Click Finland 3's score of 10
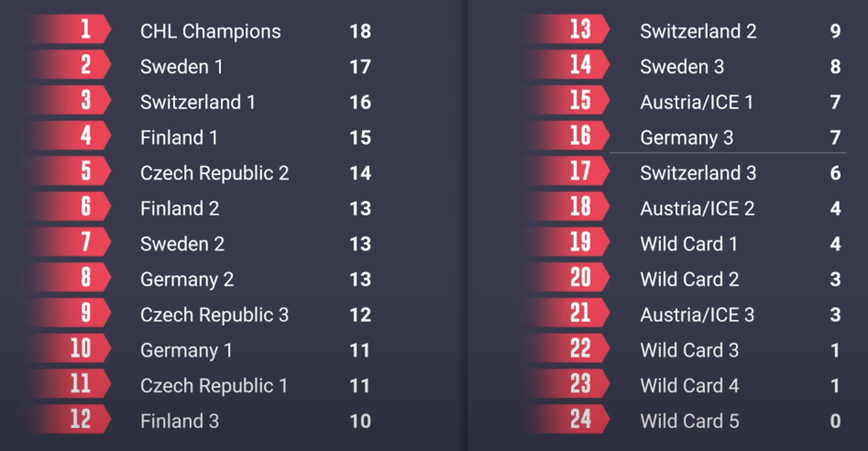This screenshot has height=451, width=868. 360,421
